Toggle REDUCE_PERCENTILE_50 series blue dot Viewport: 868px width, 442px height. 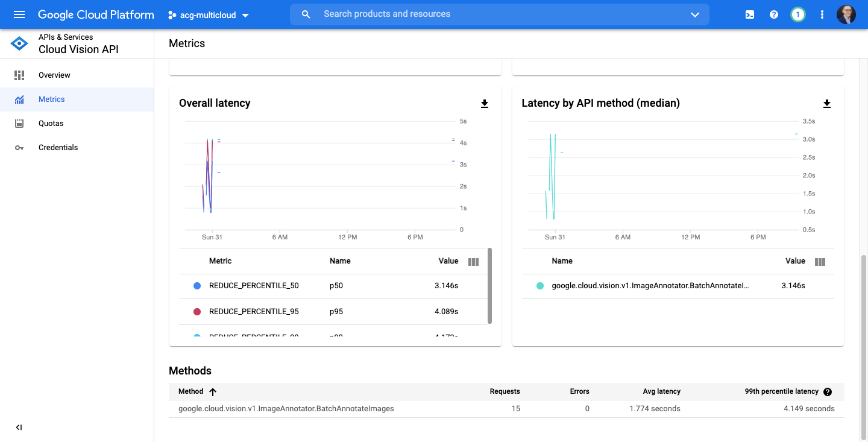click(197, 286)
